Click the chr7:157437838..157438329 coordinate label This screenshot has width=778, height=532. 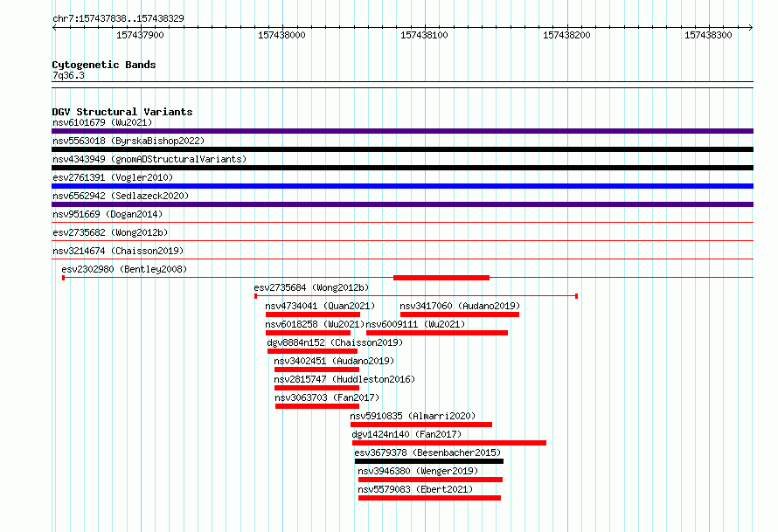118,18
